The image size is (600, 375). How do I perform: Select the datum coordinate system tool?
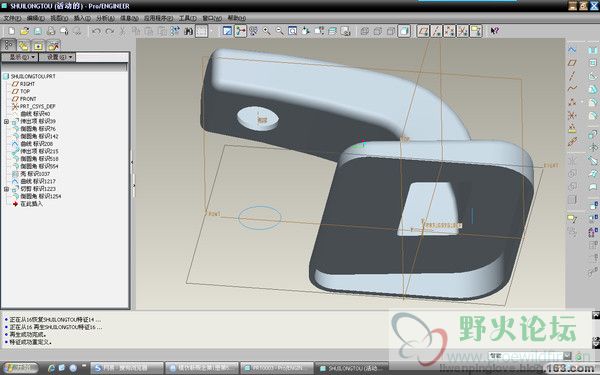click(x=572, y=115)
